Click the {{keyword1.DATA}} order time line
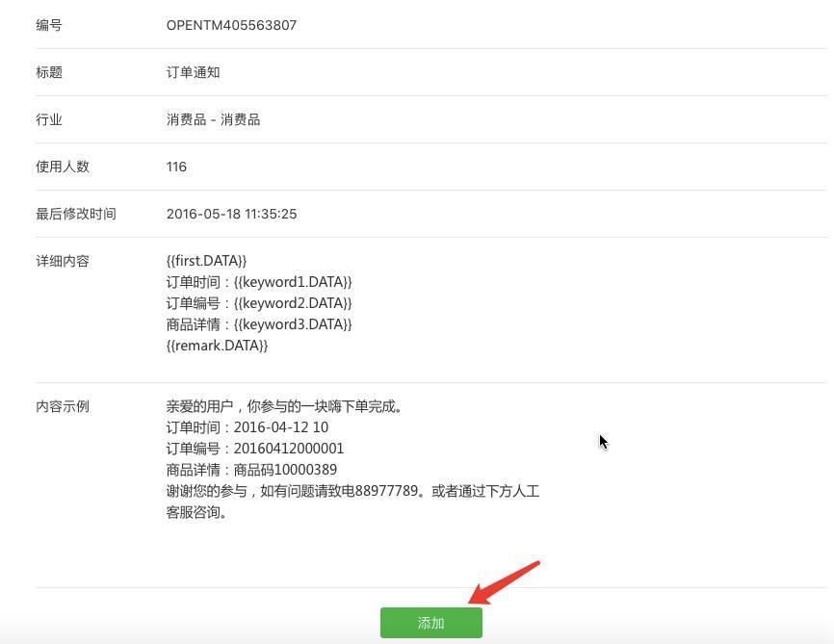The height and width of the screenshot is (644, 834). (x=259, y=282)
